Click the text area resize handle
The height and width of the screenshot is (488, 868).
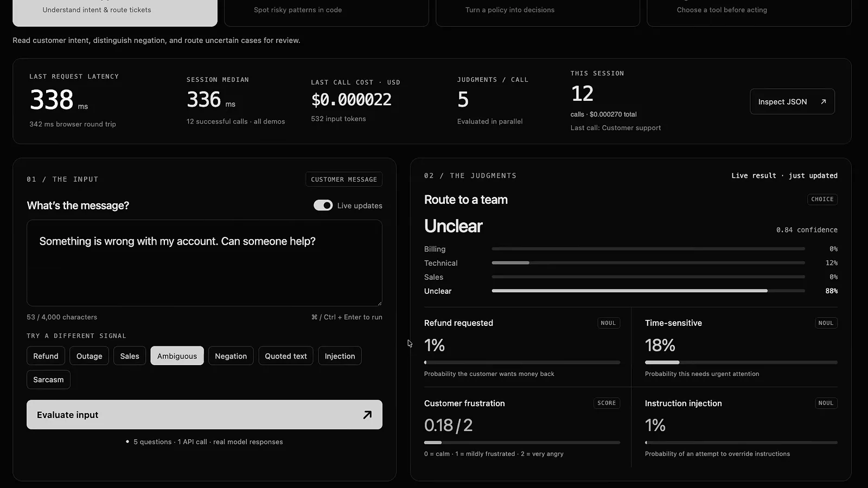coord(379,303)
